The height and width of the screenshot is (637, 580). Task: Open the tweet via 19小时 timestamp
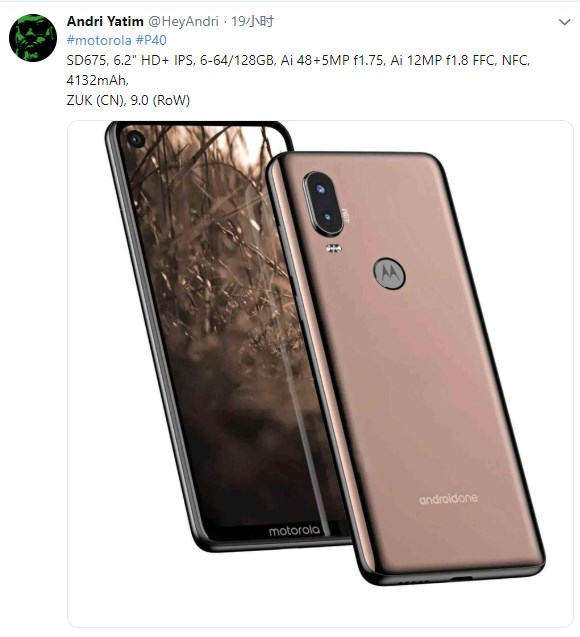pos(252,21)
